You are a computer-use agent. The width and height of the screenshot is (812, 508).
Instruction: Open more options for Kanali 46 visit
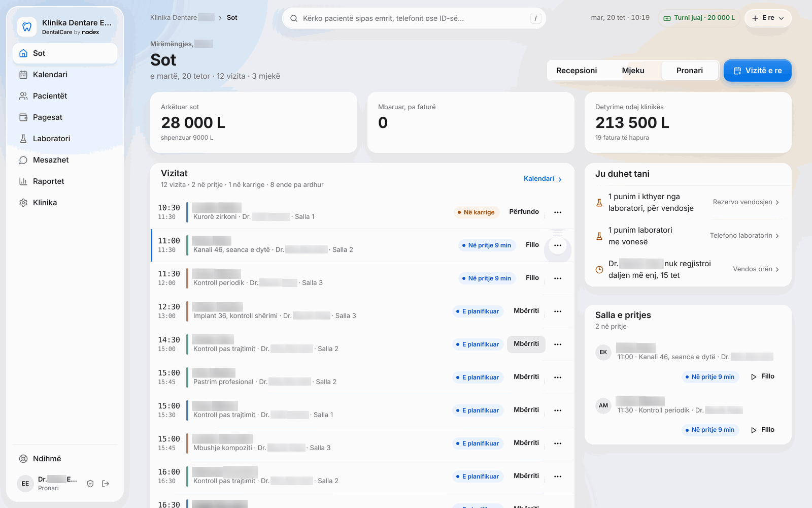558,245
